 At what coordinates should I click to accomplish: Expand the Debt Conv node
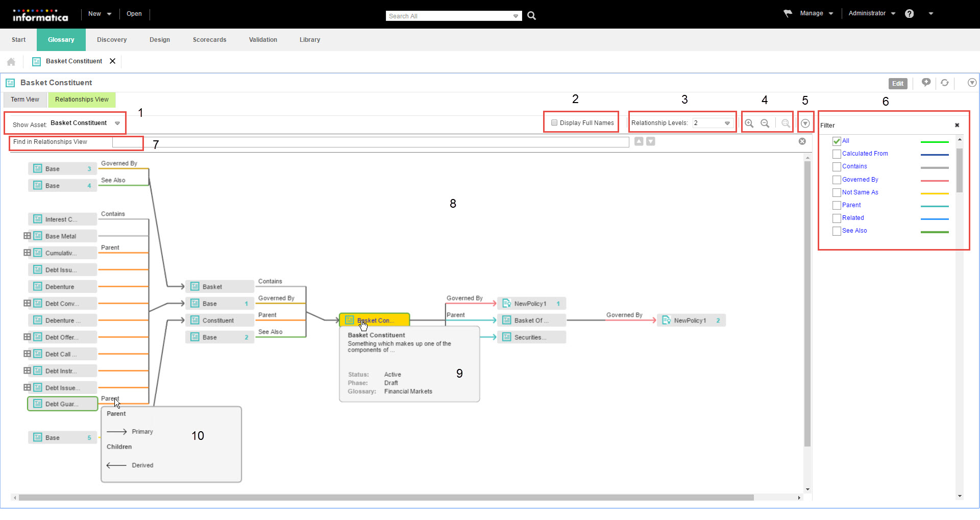(x=27, y=303)
